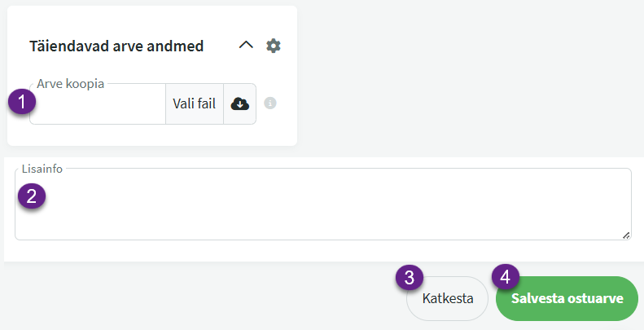Click the info icon beside file upload
The image size is (644, 330).
(270, 103)
